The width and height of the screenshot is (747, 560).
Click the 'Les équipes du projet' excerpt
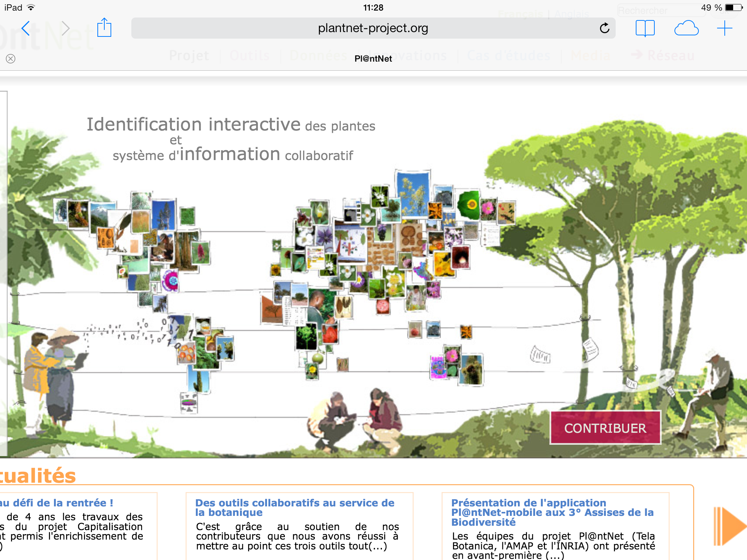[553, 545]
